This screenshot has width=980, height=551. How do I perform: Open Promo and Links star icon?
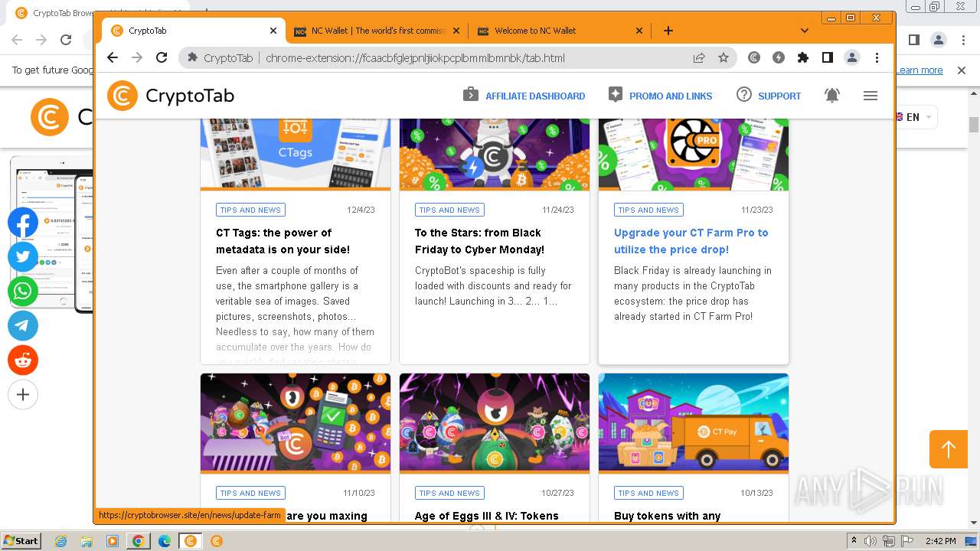[616, 94]
